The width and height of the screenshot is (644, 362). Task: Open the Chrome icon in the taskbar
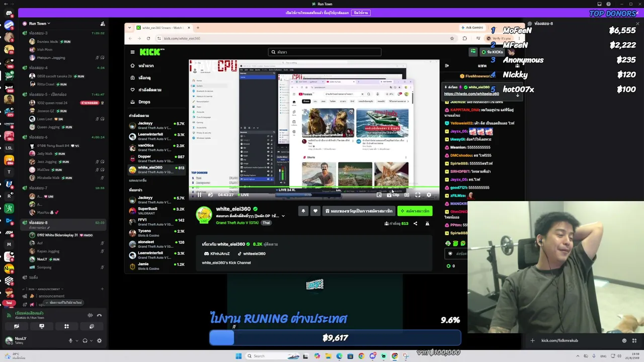361,356
